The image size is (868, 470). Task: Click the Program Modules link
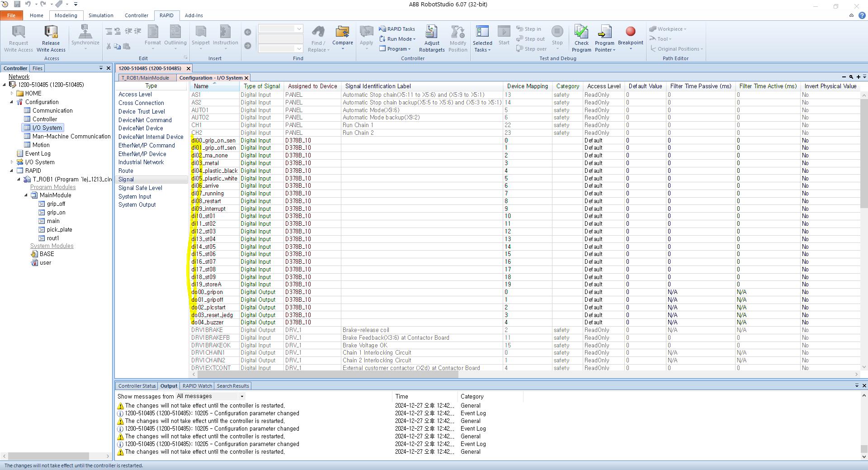coord(53,187)
